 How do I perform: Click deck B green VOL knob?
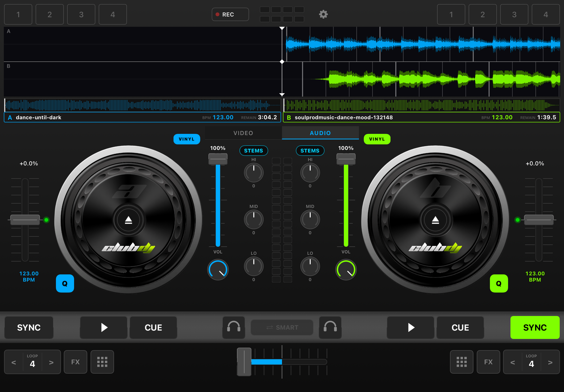coord(346,270)
